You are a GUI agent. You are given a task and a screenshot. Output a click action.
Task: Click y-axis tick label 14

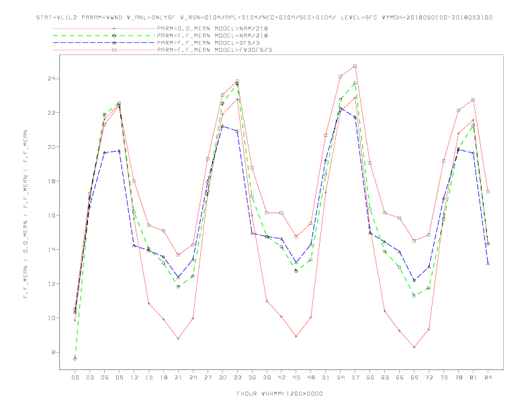tap(52, 250)
